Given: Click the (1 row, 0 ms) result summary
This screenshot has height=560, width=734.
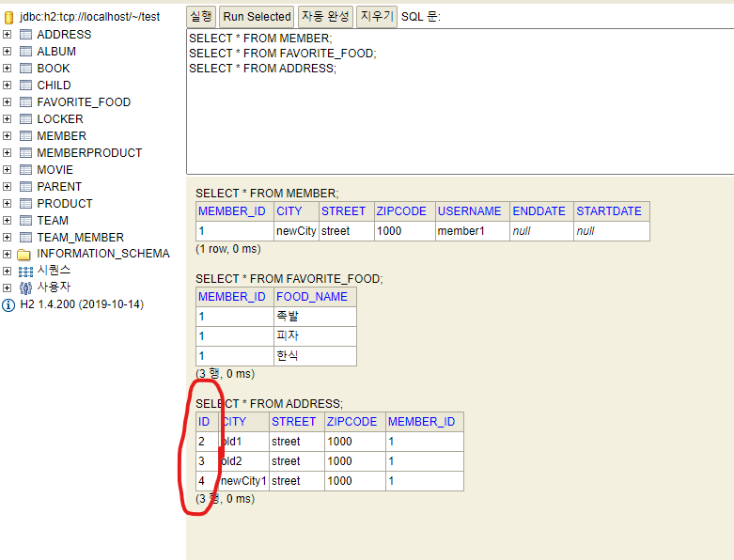Looking at the screenshot, I should tap(228, 249).
